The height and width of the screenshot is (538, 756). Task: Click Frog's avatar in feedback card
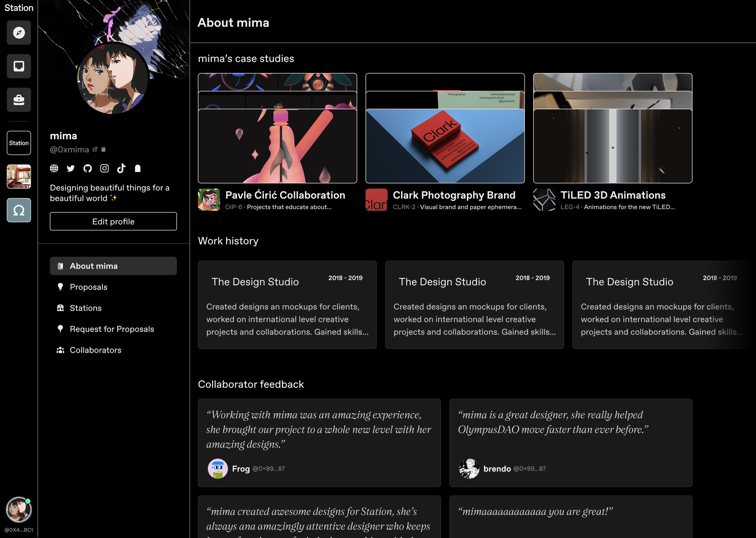coord(218,469)
